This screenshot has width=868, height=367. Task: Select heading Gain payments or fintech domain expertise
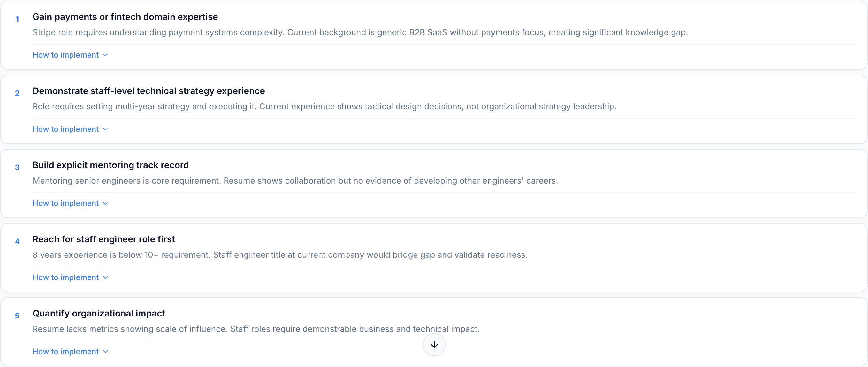pyautogui.click(x=125, y=17)
